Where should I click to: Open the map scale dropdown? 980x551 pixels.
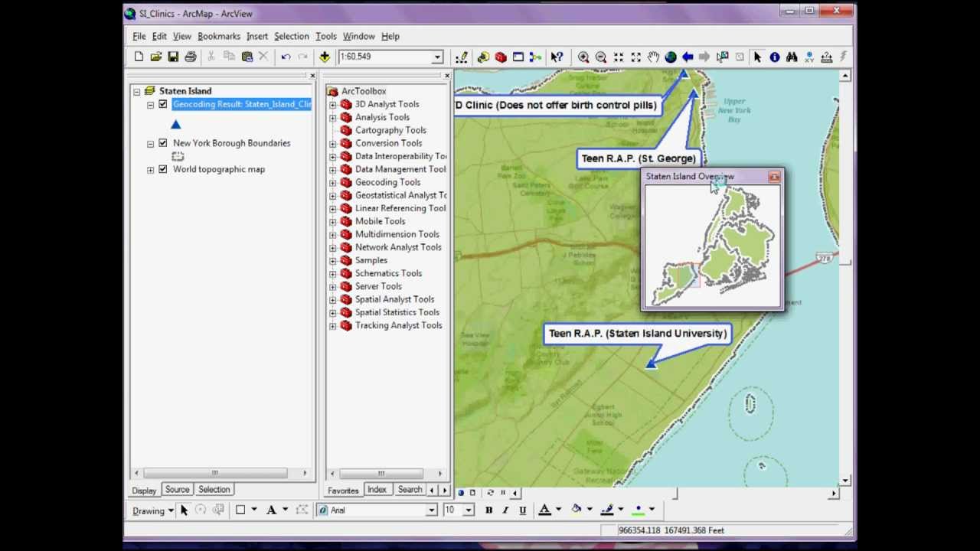tap(437, 57)
